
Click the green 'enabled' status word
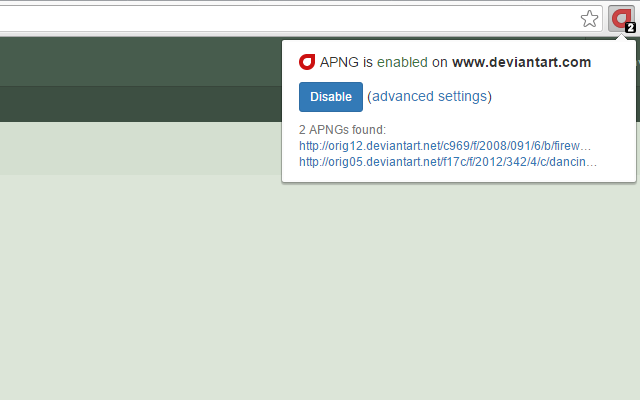[x=402, y=62]
